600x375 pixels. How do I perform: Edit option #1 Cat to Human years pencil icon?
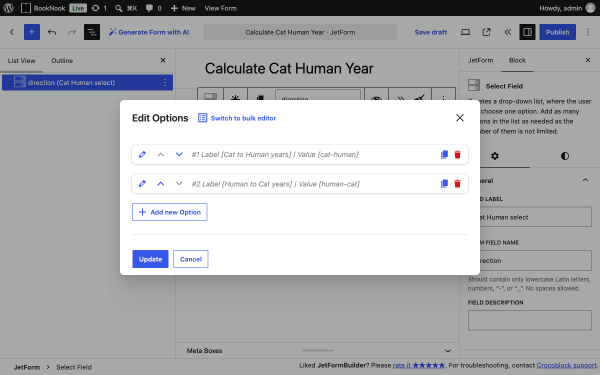pyautogui.click(x=142, y=155)
